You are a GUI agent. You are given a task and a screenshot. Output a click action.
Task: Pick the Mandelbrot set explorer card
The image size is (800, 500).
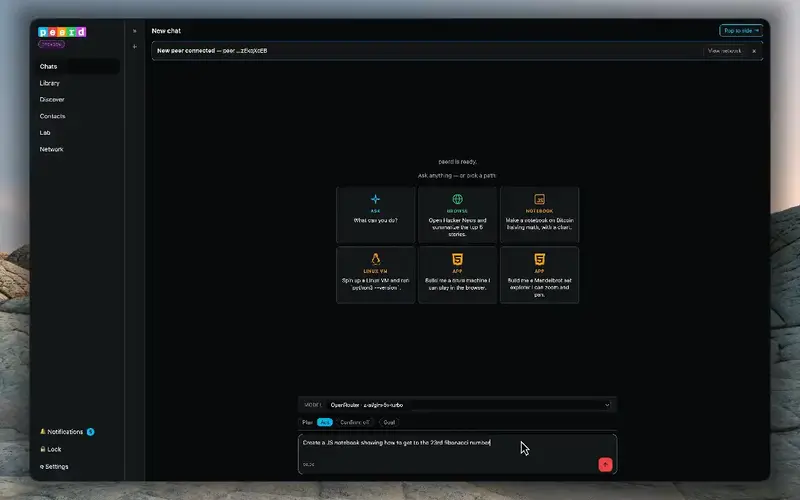tap(539, 275)
